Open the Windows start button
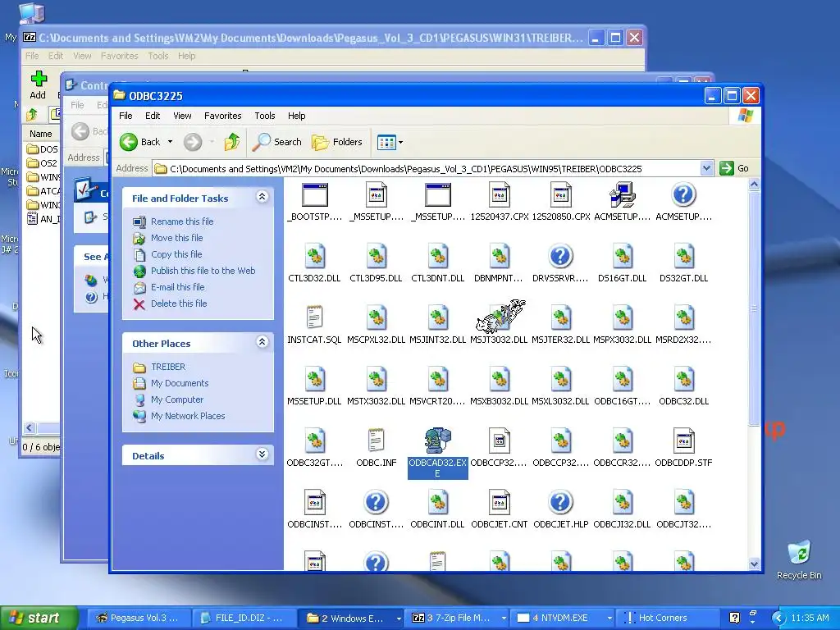The width and height of the screenshot is (840, 630). click(x=39, y=619)
